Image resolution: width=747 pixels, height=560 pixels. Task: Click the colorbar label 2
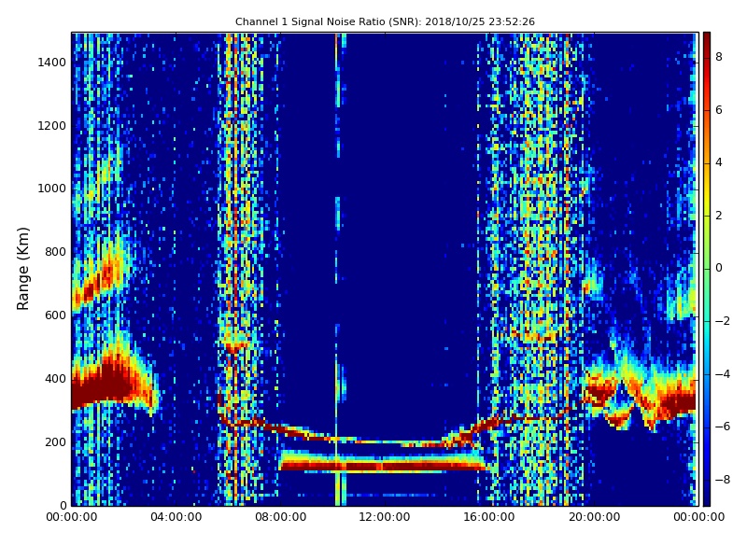[x=719, y=216]
